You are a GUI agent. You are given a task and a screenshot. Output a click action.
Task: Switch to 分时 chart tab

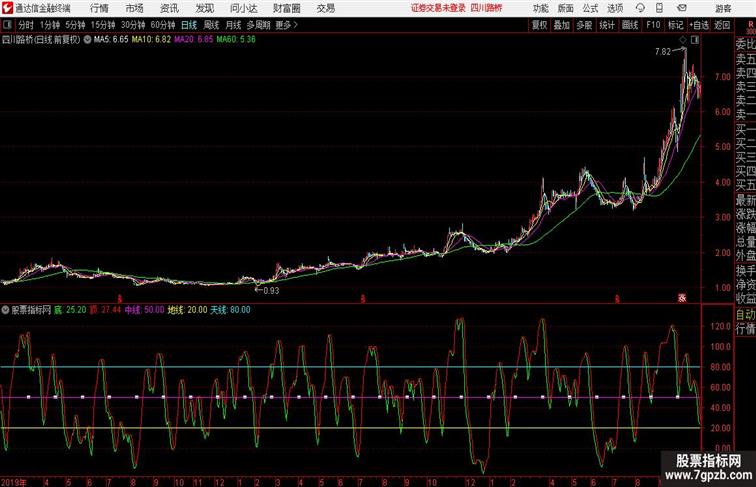(x=26, y=25)
